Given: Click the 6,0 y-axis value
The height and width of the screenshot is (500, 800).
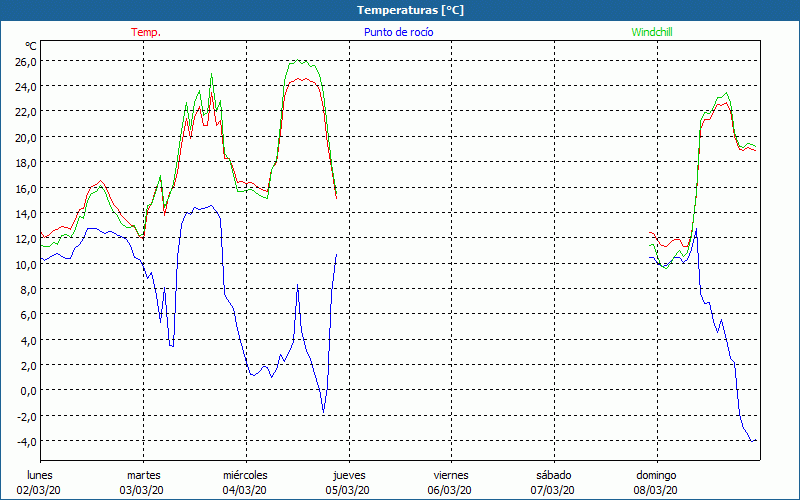Looking at the screenshot, I should point(29,315).
